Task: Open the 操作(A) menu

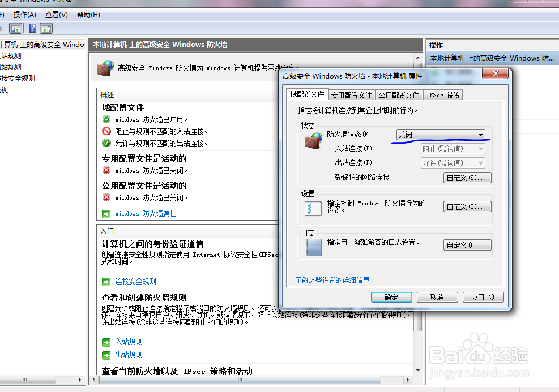Action: [x=24, y=15]
